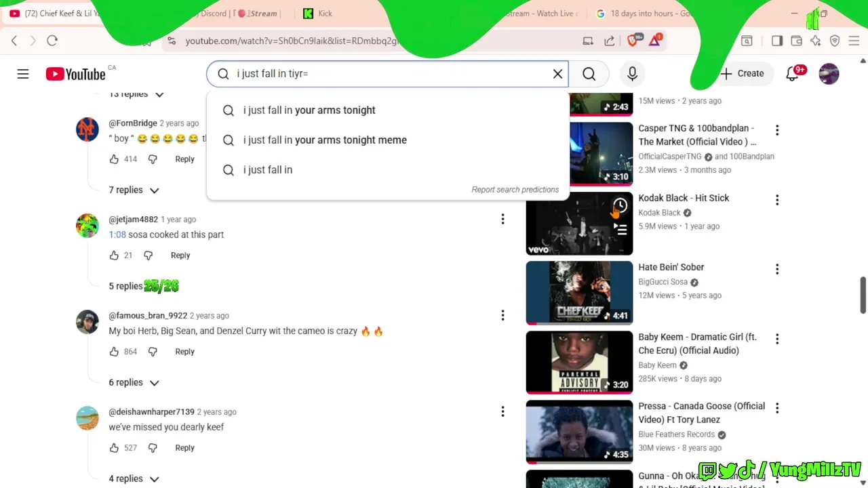The image size is (868, 488).
Task: Switch to the Chief Keef YouTube tab
Action: (61, 14)
